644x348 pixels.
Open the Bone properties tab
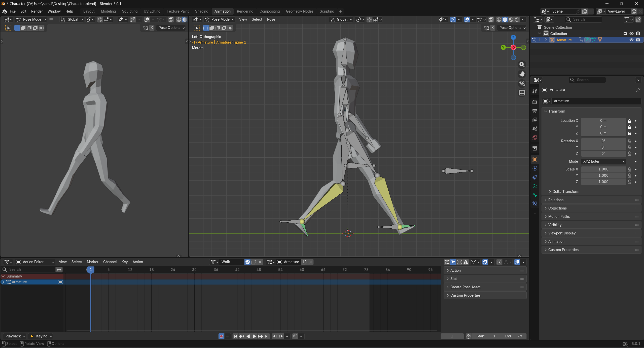point(535,195)
